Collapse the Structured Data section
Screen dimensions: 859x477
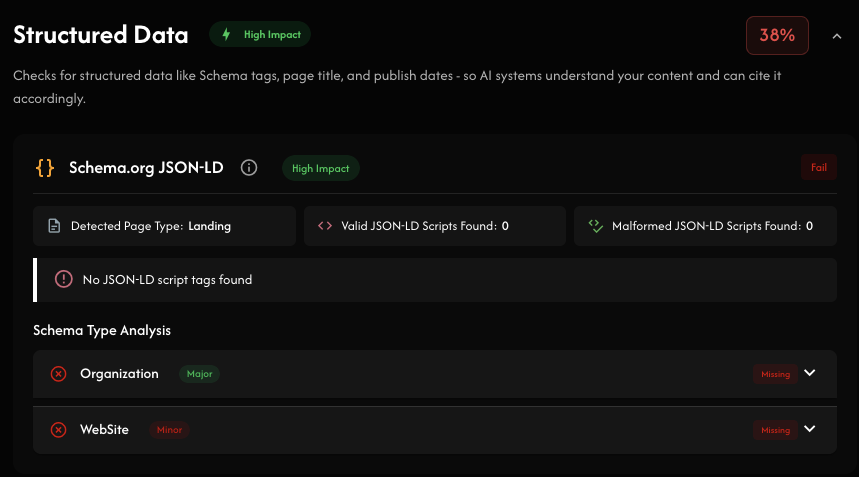pos(836,36)
